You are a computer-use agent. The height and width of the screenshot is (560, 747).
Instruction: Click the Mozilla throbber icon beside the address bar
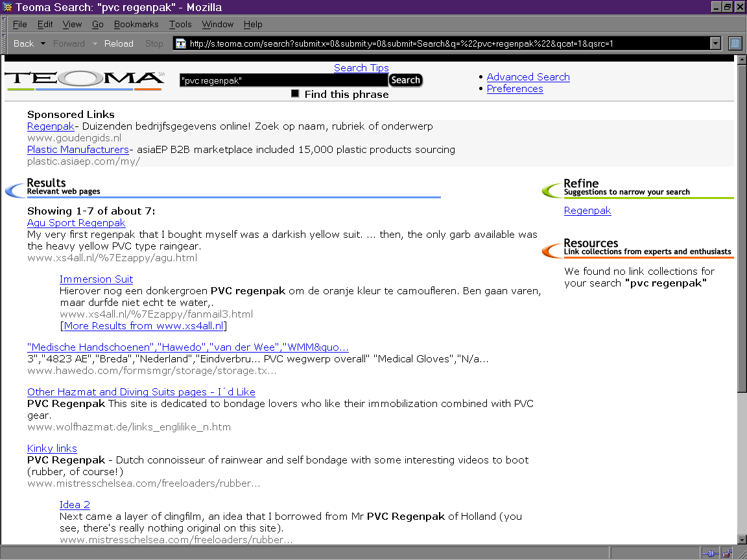735,43
